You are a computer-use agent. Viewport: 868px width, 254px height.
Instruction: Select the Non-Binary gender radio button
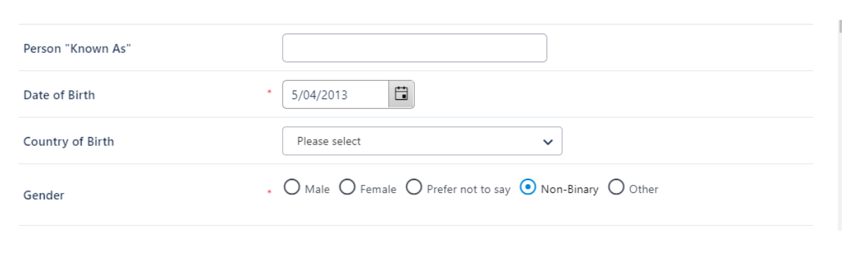[x=528, y=187]
